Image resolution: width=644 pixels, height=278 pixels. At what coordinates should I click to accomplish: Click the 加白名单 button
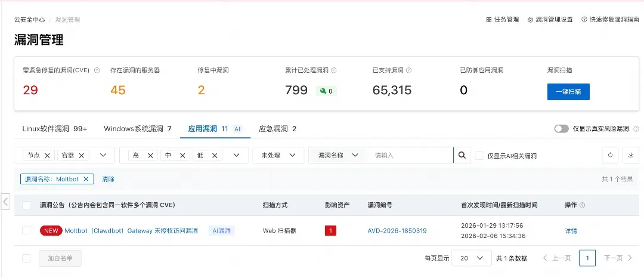tap(60, 258)
